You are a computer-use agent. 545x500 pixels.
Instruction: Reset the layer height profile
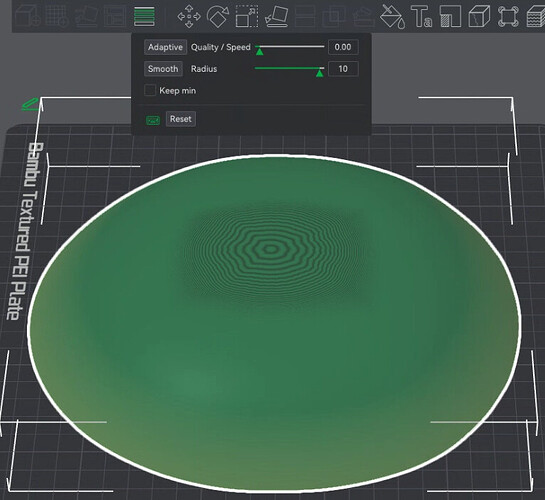(x=181, y=119)
